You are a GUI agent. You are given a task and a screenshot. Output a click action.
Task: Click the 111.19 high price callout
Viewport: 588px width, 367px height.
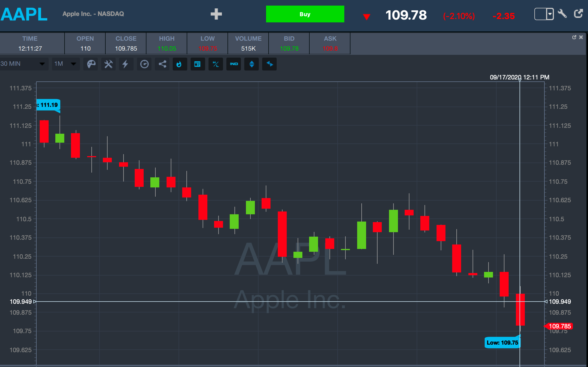[x=48, y=105]
